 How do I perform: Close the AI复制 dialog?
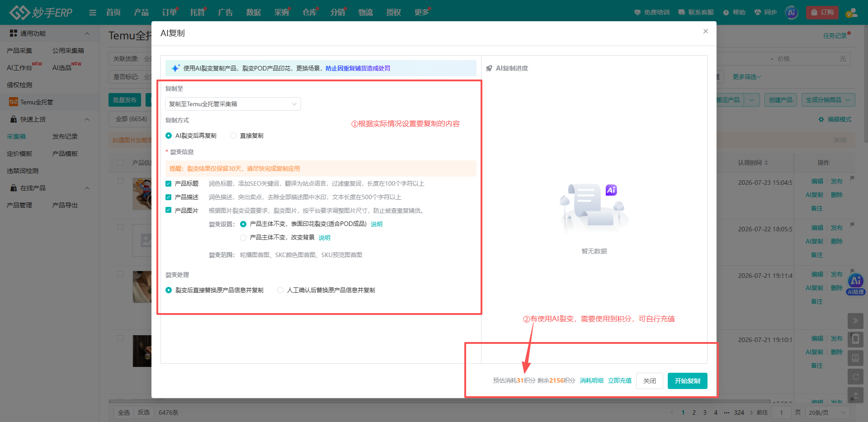(x=706, y=31)
